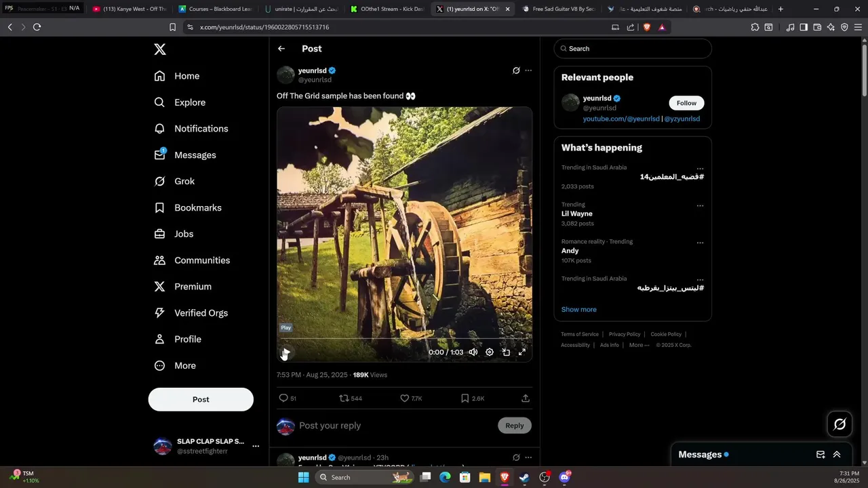
Task: Open the browser hamburger menu
Action: (x=858, y=27)
